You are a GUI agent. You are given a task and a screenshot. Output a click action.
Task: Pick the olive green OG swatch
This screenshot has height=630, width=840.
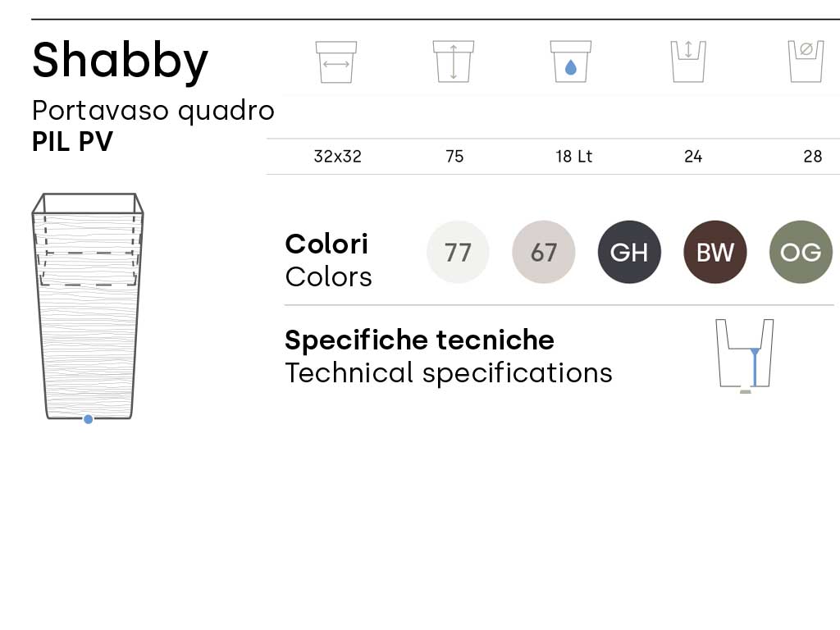coord(801,252)
